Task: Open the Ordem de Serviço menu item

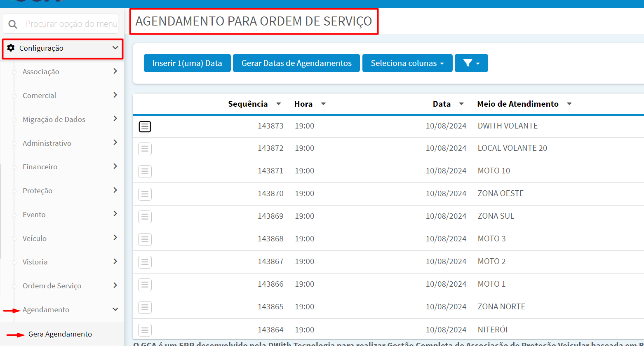Action: pyautogui.click(x=52, y=286)
